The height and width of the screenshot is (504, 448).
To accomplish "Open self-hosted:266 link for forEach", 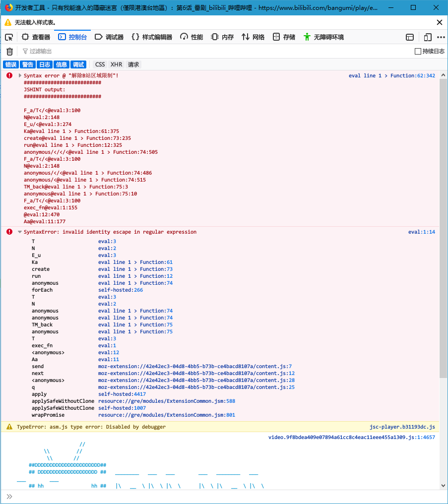I will click(x=121, y=290).
